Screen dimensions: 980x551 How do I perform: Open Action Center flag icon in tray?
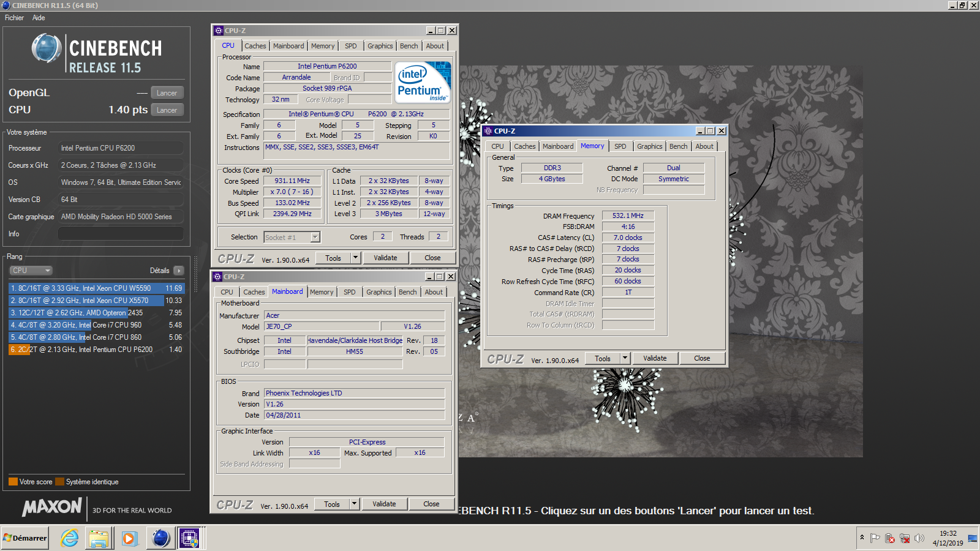(x=875, y=538)
